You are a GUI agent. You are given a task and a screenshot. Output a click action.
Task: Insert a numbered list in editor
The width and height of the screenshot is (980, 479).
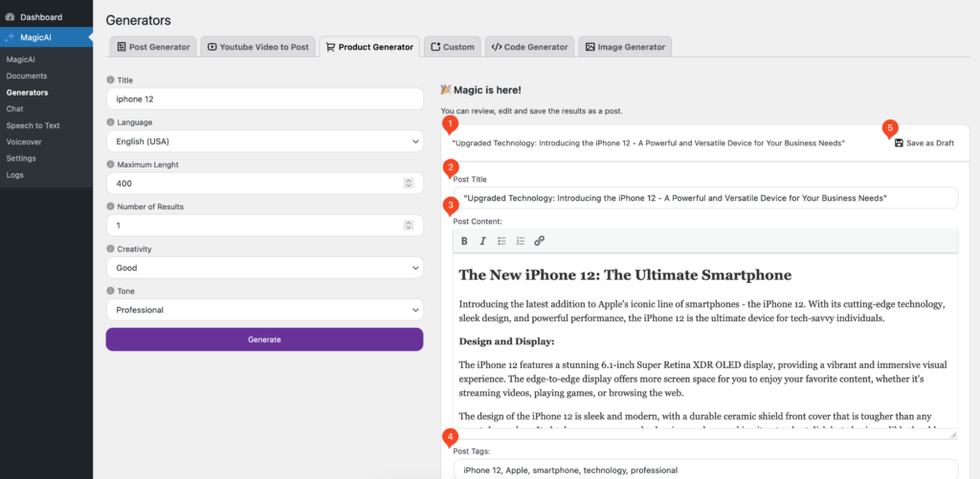[521, 241]
